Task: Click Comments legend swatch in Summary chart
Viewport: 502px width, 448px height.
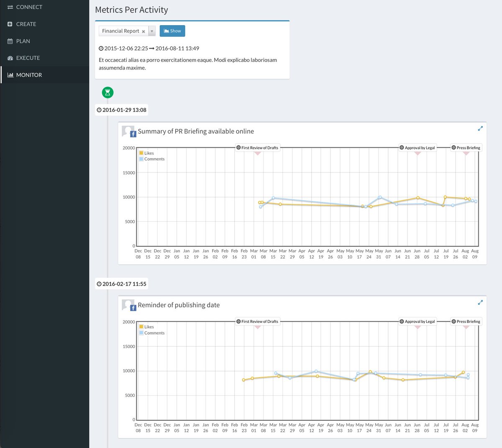Action: [141, 159]
